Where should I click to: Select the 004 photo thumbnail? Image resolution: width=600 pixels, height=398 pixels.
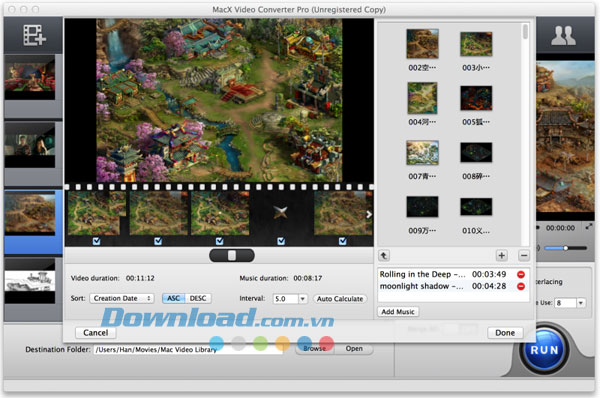point(422,98)
